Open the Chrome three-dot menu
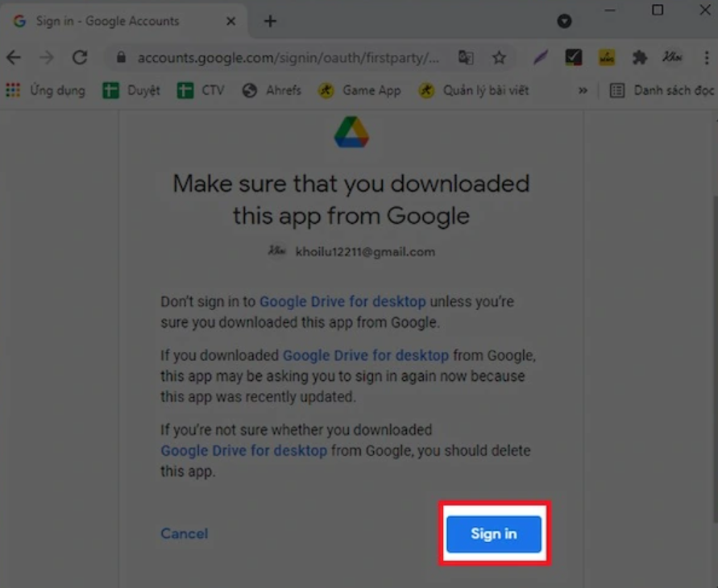Viewport: 718px width, 588px height. [707, 57]
